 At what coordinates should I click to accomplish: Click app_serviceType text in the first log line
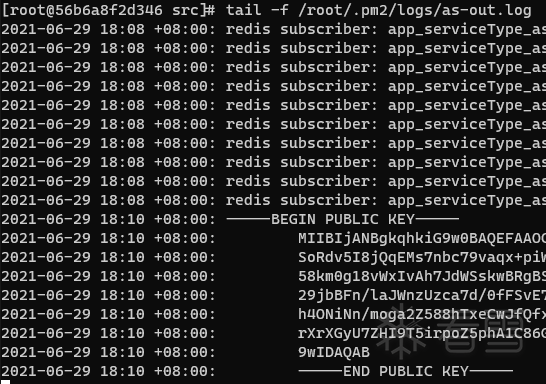point(455,30)
